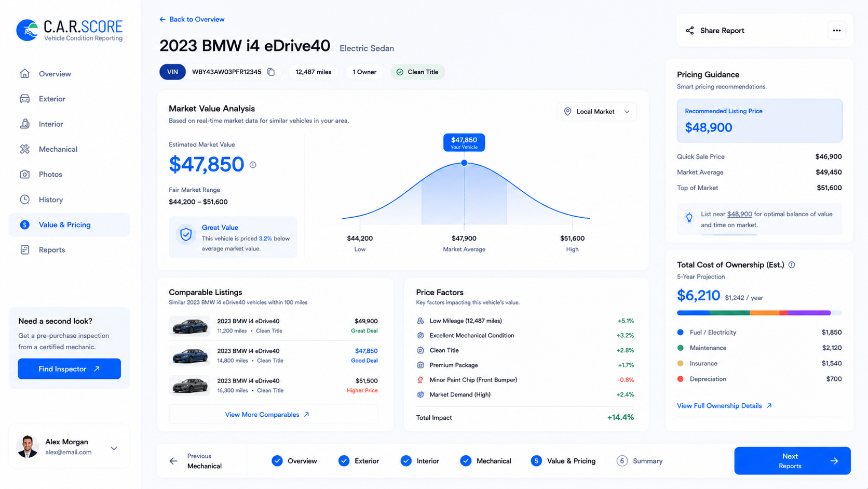Select Value & Pricing in the sidebar
Screen dimensions: 868x489
click(x=69, y=225)
